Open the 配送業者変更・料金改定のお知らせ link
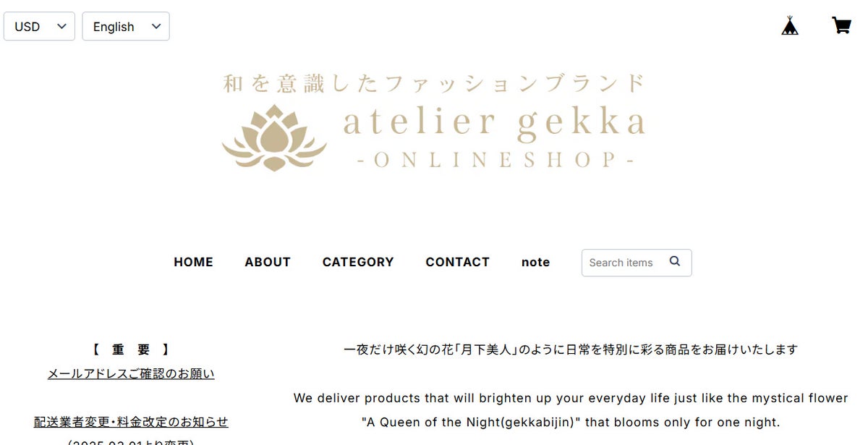The image size is (868, 445). pyautogui.click(x=131, y=422)
